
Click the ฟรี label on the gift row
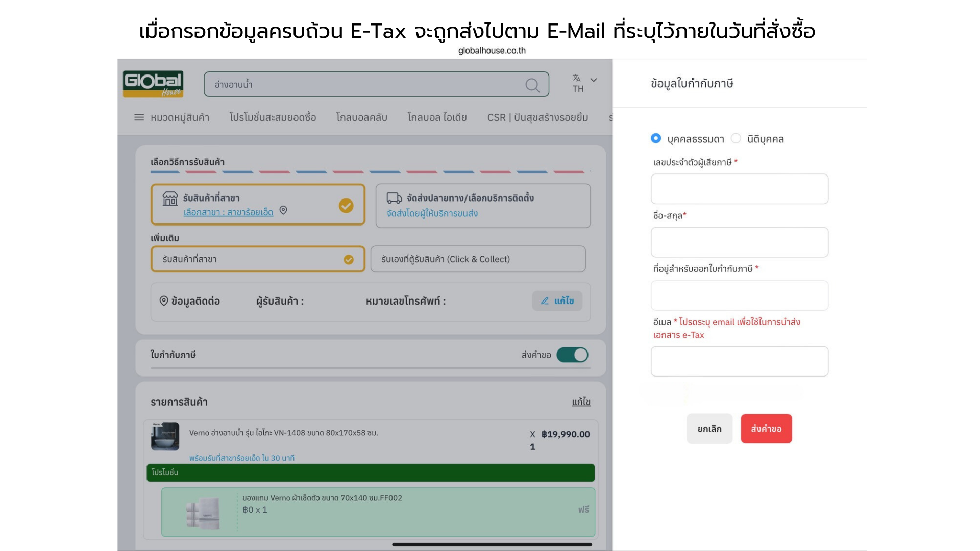pyautogui.click(x=583, y=510)
